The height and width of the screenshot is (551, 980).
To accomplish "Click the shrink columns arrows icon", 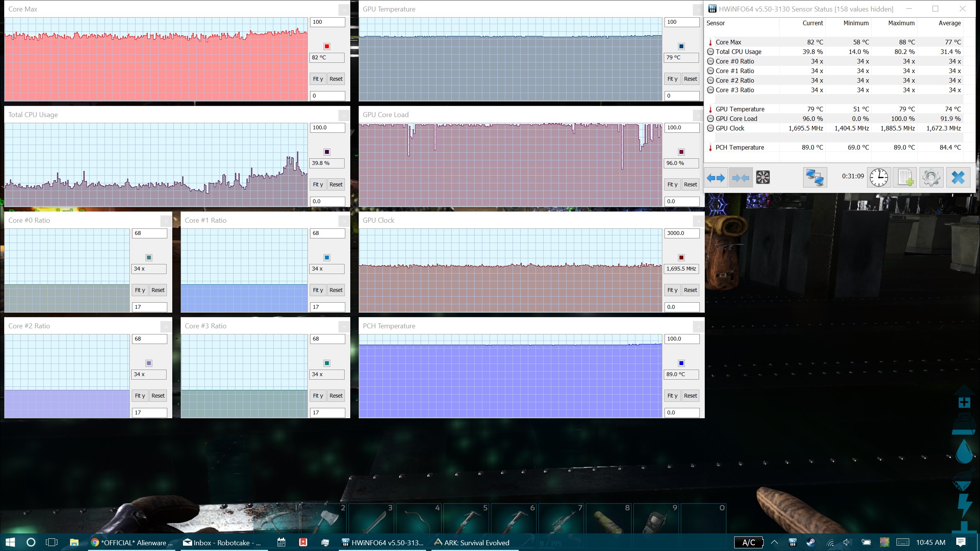I will tap(740, 178).
